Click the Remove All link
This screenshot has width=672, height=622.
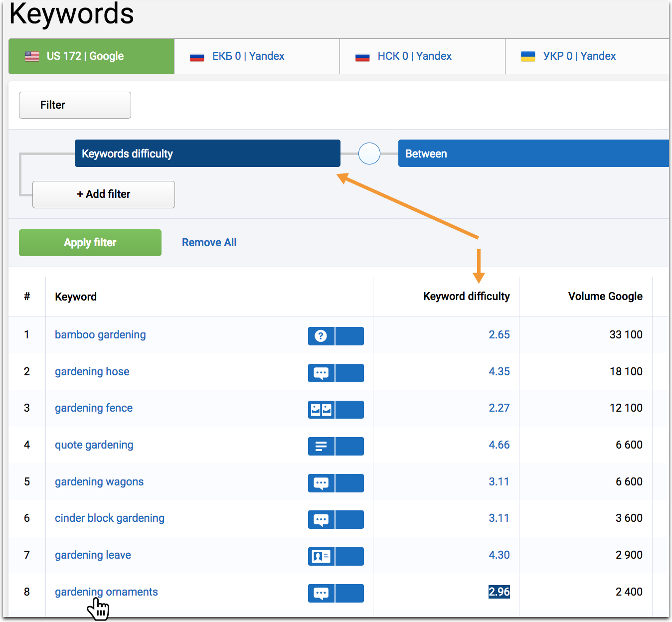tap(209, 243)
